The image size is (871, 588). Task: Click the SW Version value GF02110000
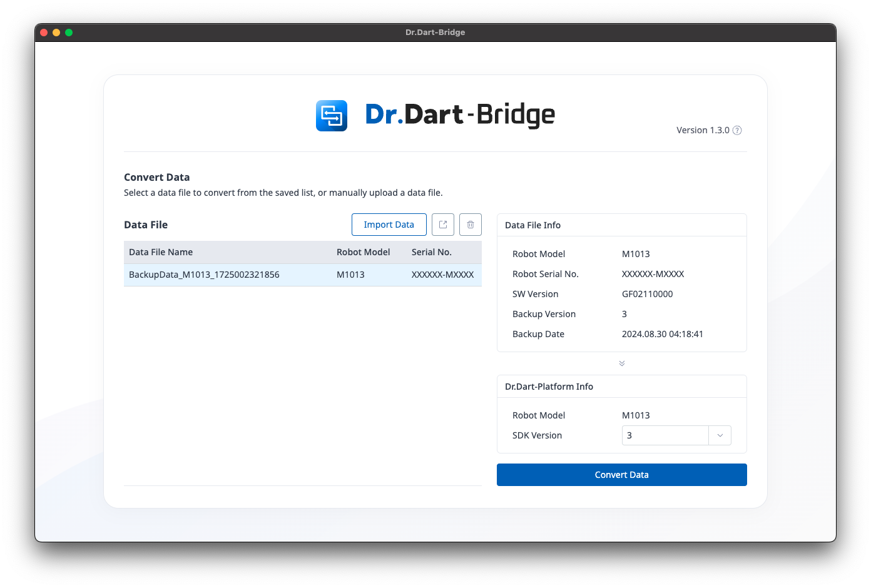click(647, 294)
